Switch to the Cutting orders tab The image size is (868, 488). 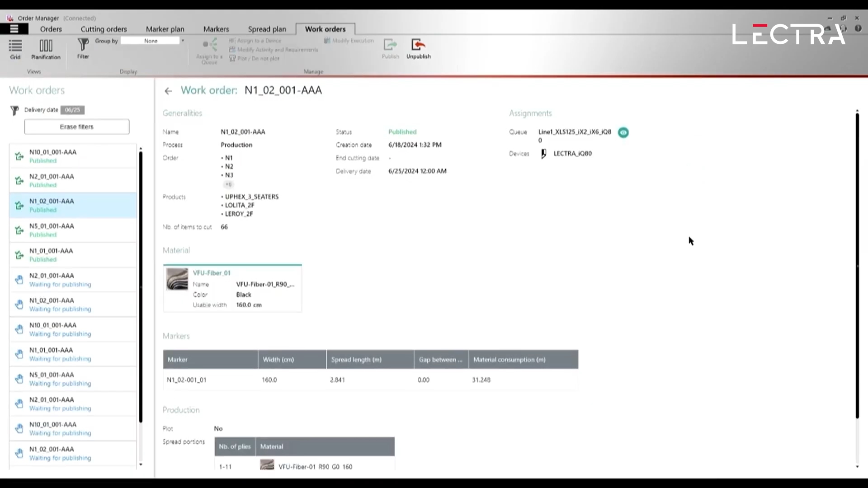(104, 29)
